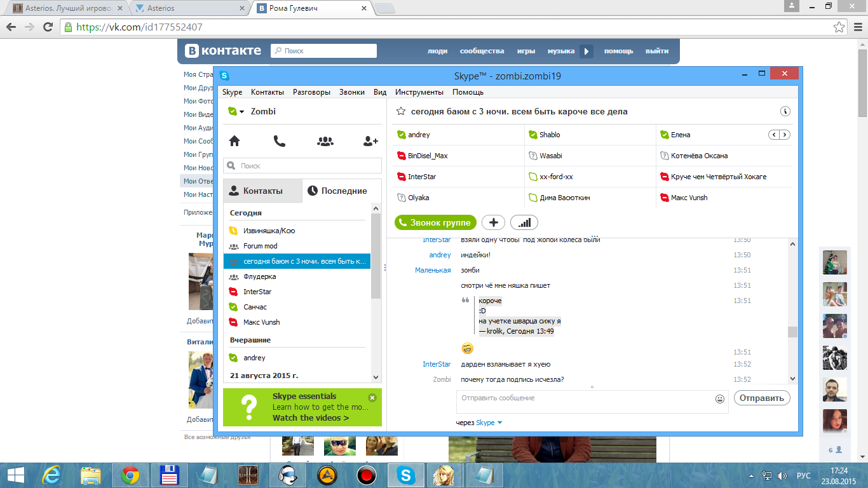Open Zombi status dropdown
868x488 pixels.
[236, 112]
